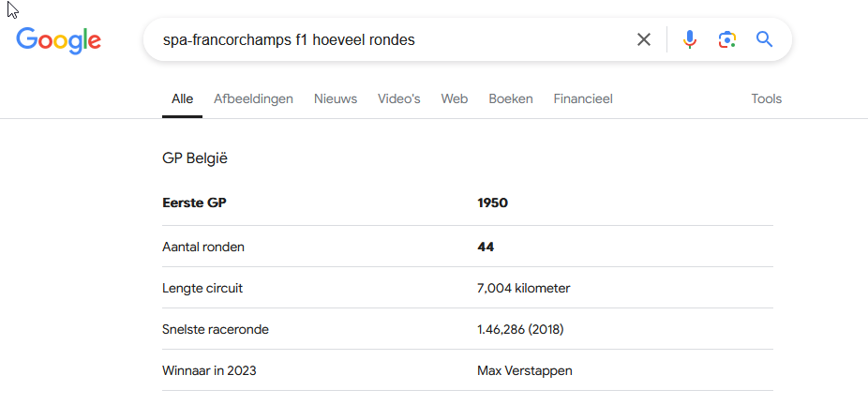This screenshot has width=868, height=405.
Task: Click the GP België heading
Action: [x=195, y=158]
